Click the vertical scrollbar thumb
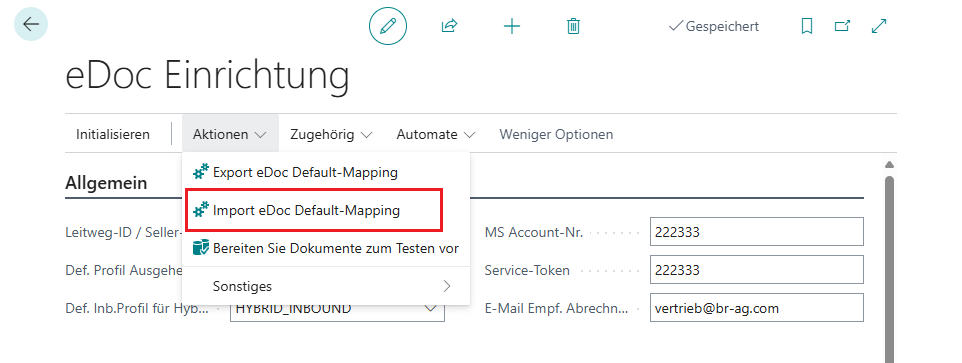This screenshot has width=962, height=363. point(889,269)
